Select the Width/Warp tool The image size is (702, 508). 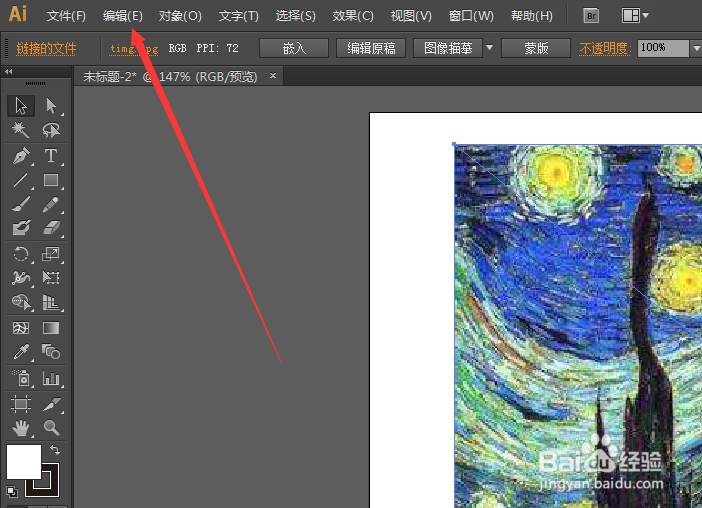(21, 278)
